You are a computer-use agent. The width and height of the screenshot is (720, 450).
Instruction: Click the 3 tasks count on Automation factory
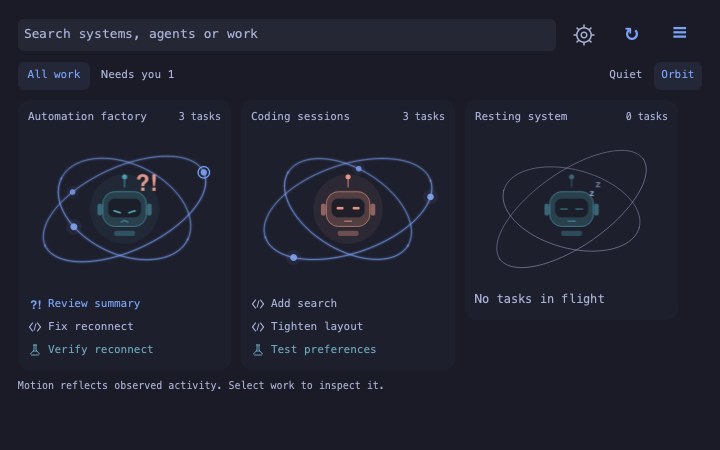coord(199,117)
